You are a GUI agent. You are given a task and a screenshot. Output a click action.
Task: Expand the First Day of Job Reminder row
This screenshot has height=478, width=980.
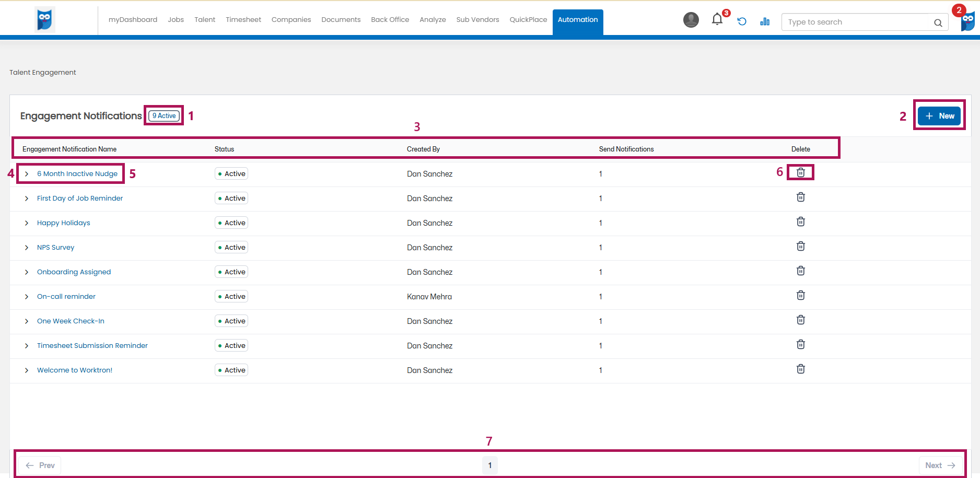(27, 199)
